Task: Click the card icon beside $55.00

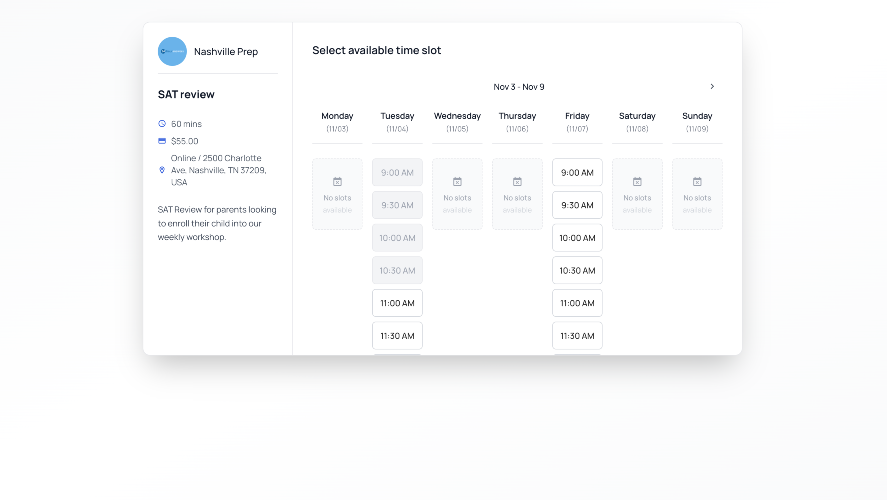Action: [162, 141]
